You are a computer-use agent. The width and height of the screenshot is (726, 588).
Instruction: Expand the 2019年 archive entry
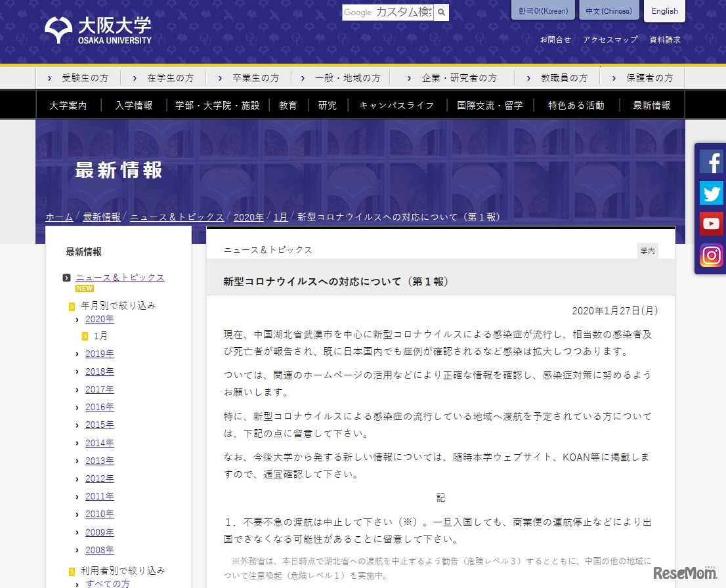[x=100, y=353]
